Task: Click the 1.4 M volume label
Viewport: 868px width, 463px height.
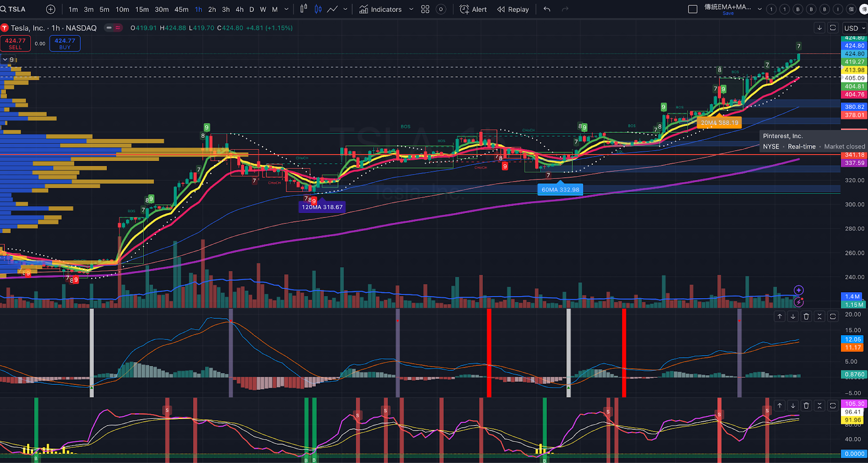Action: tap(852, 297)
